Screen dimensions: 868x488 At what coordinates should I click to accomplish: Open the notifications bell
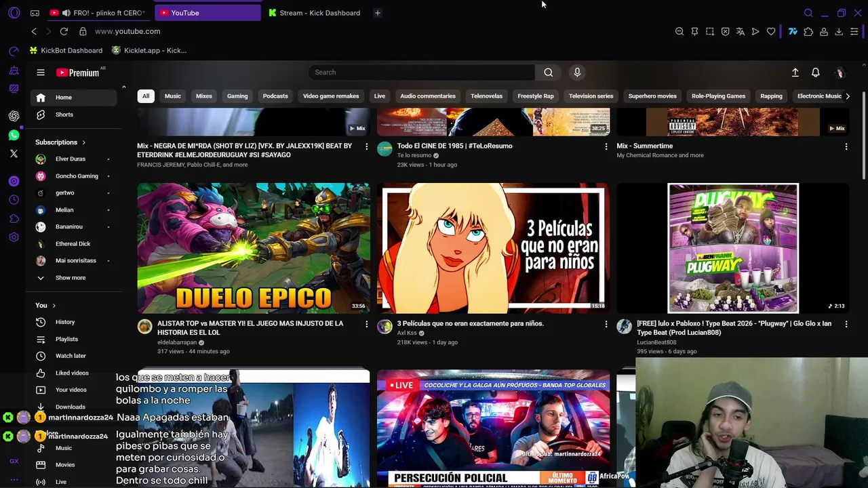tap(816, 73)
